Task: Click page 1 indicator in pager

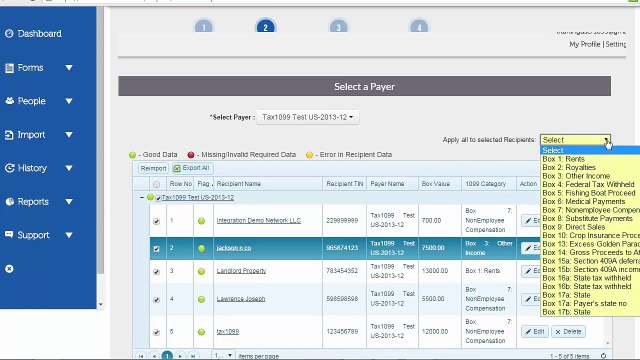Action: pyautogui.click(x=167, y=356)
